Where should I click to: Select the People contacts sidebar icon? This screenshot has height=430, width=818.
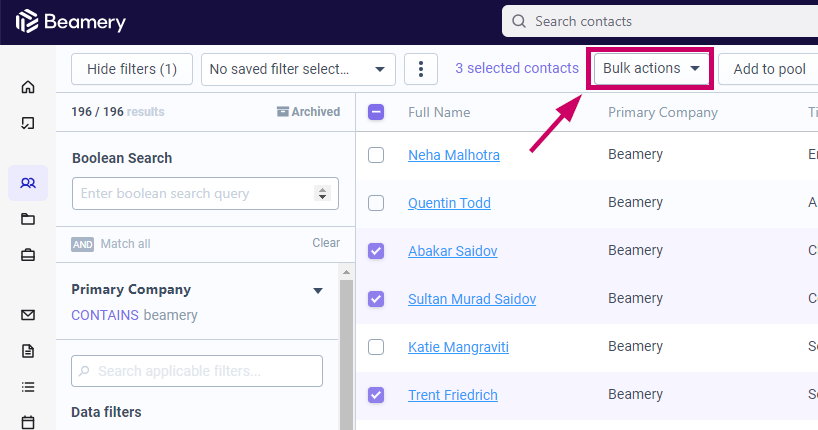point(28,183)
